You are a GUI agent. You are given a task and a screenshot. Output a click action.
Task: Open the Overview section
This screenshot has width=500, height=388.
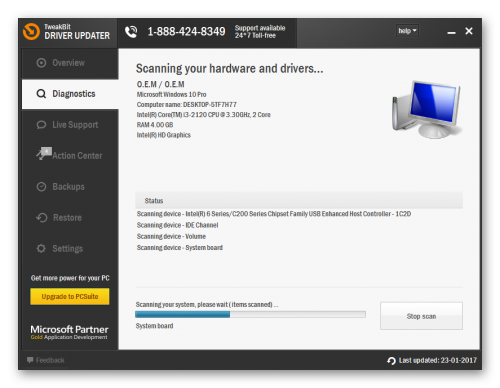coord(70,63)
